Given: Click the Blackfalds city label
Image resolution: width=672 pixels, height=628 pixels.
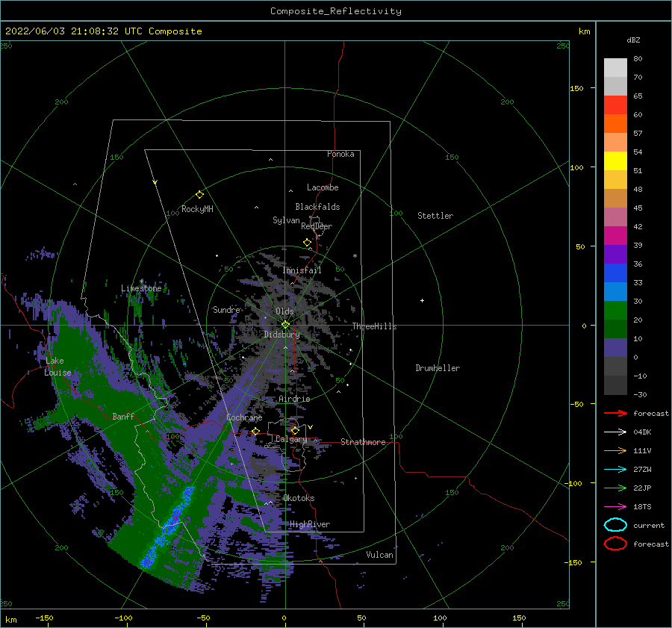Looking at the screenshot, I should (317, 207).
